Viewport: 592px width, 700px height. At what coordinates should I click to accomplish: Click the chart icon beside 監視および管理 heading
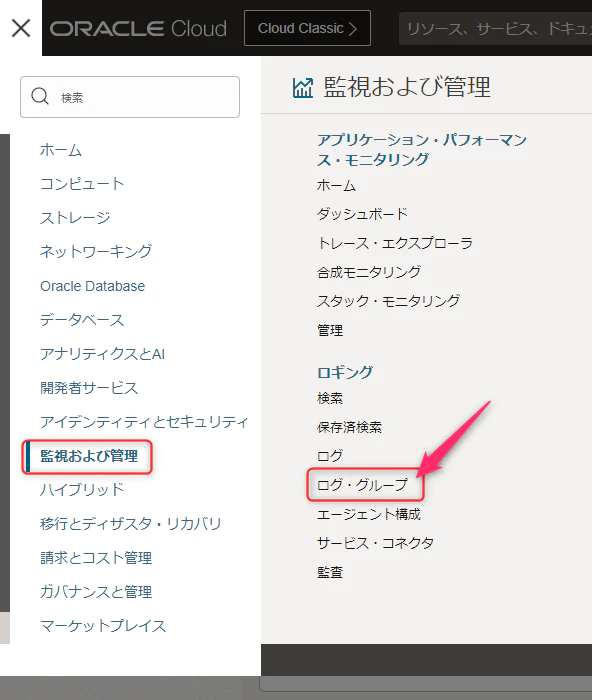pyautogui.click(x=303, y=88)
